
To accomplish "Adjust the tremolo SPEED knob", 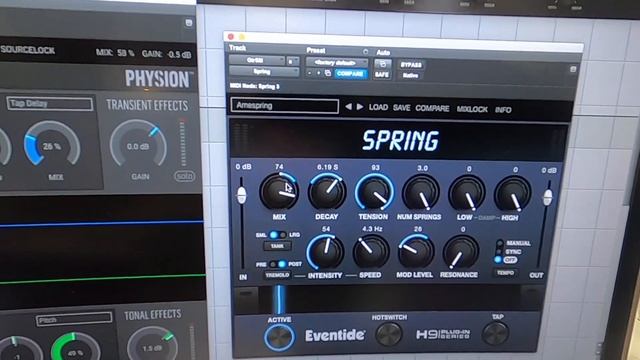I will [371, 252].
